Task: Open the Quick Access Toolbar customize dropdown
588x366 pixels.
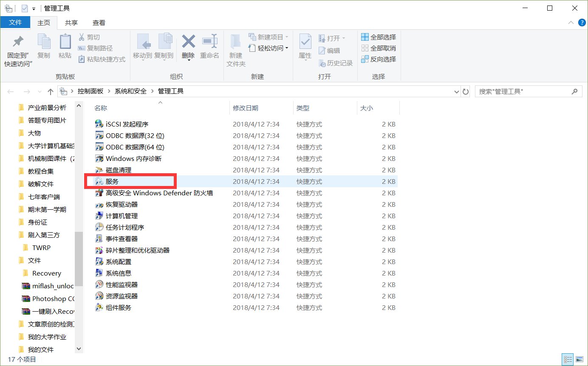Action: click(x=33, y=8)
